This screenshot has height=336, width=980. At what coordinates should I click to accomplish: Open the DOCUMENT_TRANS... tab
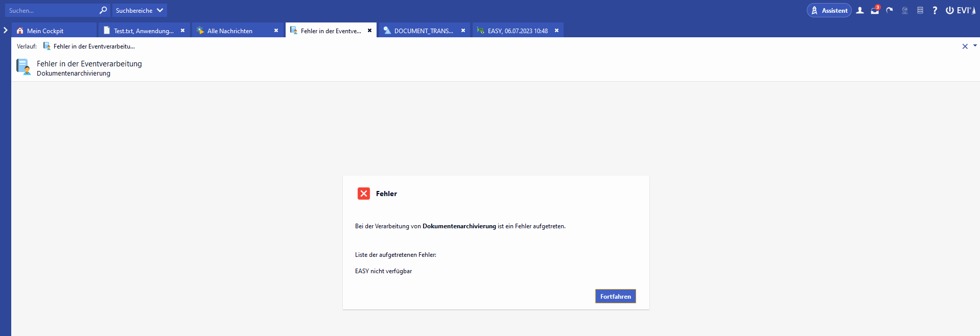(x=423, y=31)
